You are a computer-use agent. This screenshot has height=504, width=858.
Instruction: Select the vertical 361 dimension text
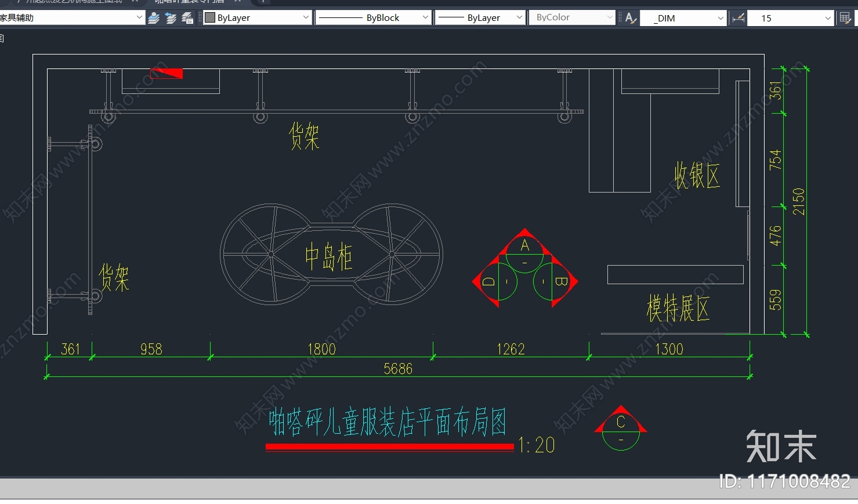click(x=775, y=91)
